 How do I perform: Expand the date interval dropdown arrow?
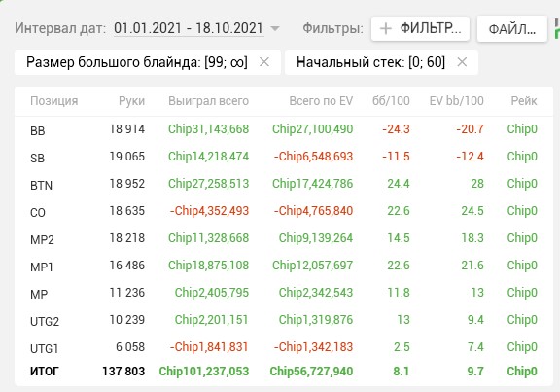pos(275,28)
